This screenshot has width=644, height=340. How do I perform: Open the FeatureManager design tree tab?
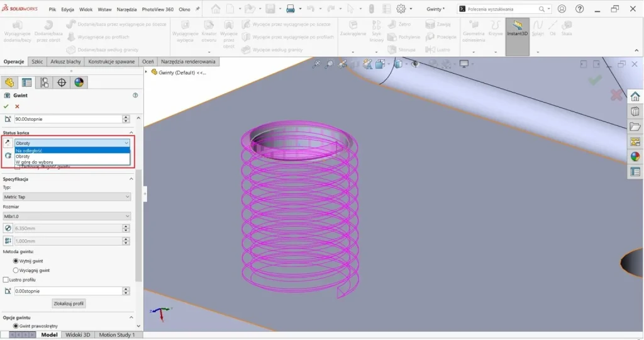point(9,82)
